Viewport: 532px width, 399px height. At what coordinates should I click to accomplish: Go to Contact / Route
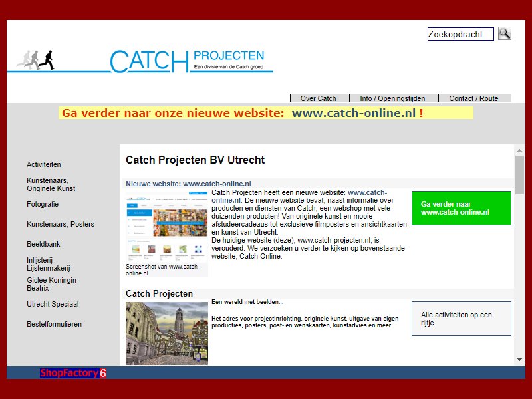[x=473, y=98]
